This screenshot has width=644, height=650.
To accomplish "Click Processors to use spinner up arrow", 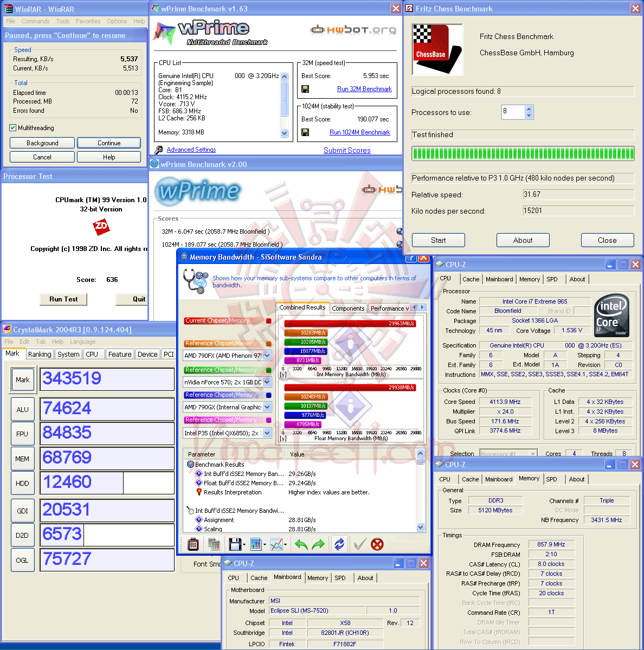I will tap(529, 109).
